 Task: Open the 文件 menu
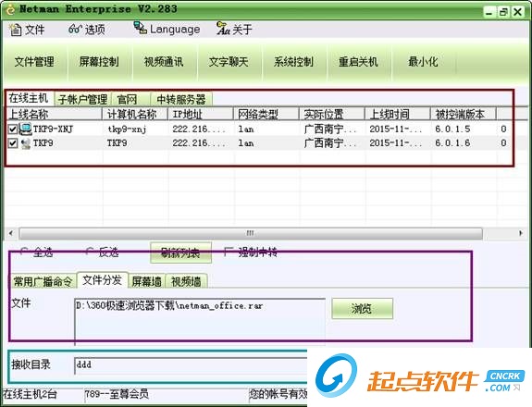tap(27, 30)
